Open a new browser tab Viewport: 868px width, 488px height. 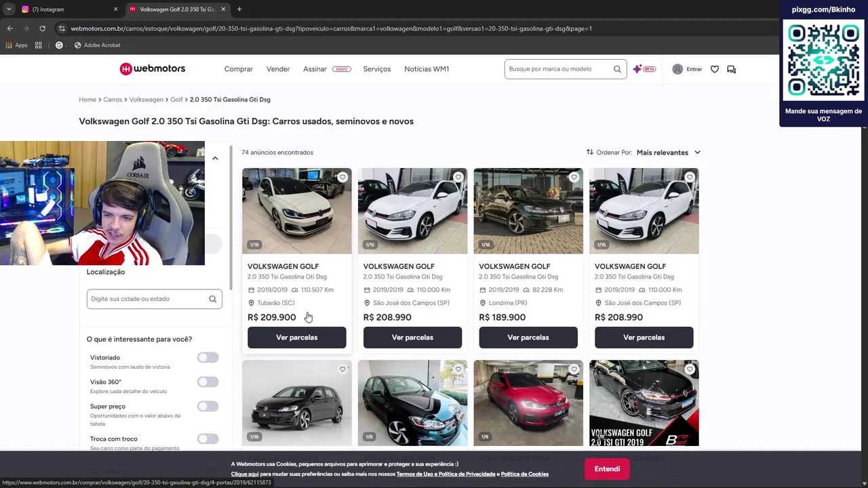click(239, 9)
